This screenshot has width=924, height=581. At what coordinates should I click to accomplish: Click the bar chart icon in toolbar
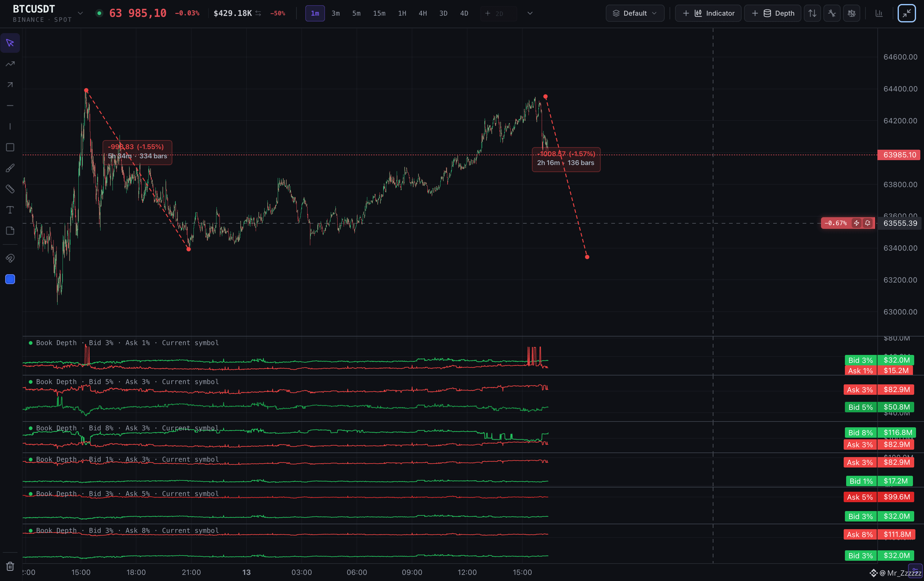click(879, 13)
